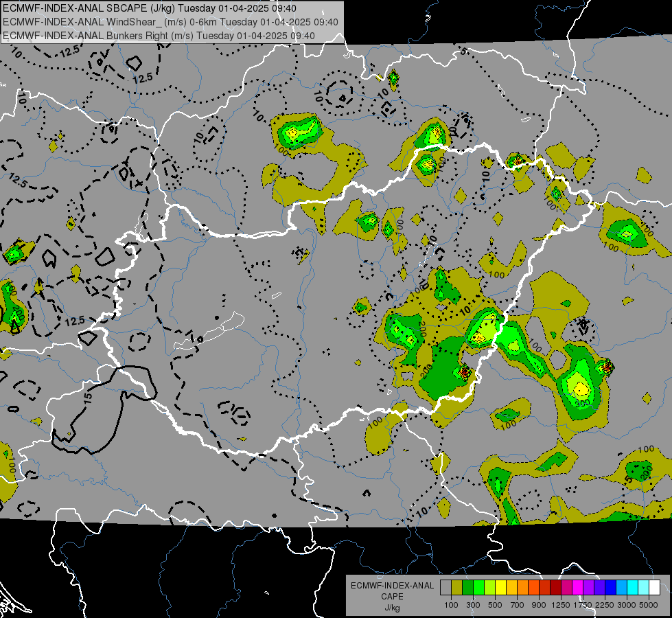Viewport: 672px width, 618px height.
Task: Click the legend value 700
Action: click(518, 605)
